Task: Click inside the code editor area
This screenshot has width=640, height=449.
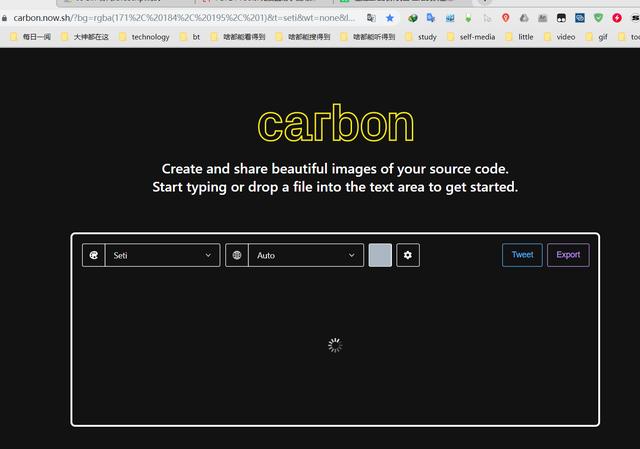Action: 335,345
